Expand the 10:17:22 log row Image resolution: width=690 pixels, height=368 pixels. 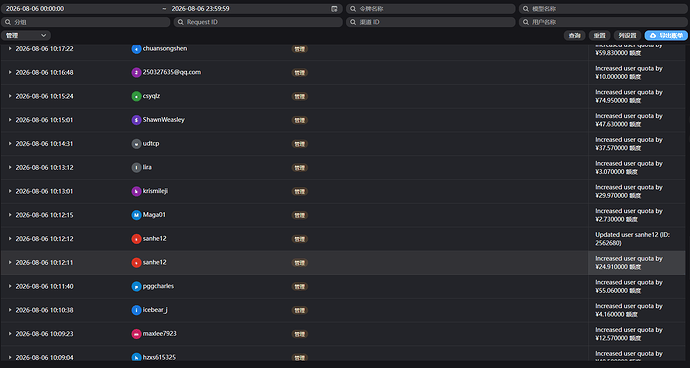click(x=10, y=48)
